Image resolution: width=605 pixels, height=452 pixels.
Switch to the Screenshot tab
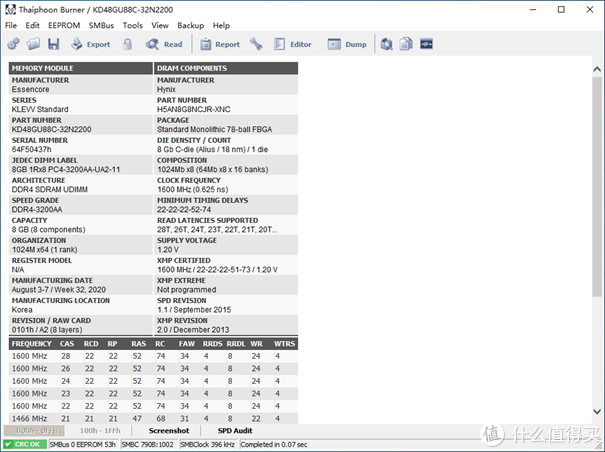(169, 430)
